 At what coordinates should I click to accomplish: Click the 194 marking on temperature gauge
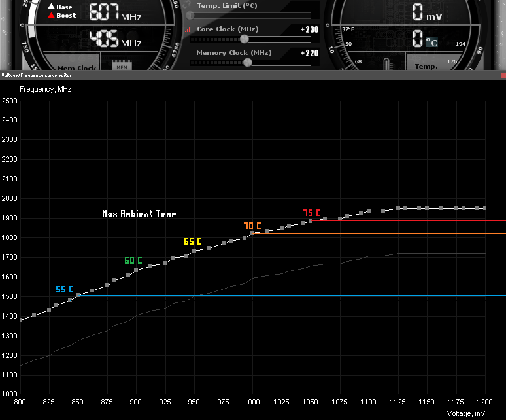460,44
